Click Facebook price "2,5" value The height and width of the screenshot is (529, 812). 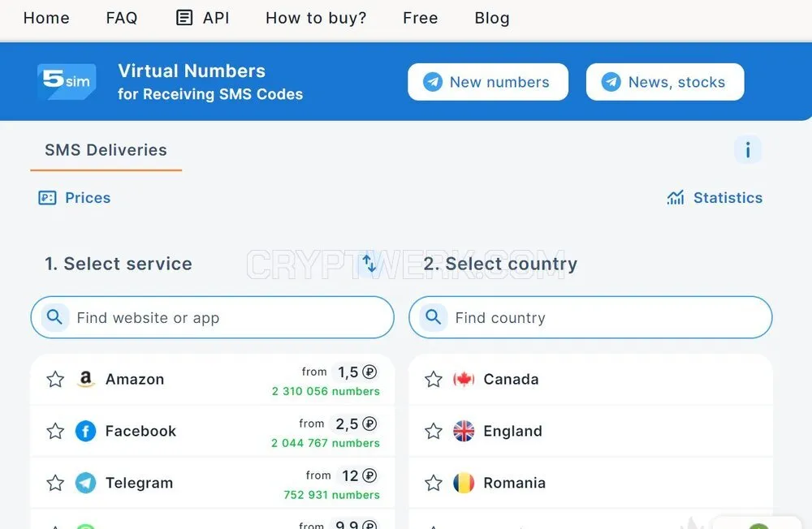point(347,424)
